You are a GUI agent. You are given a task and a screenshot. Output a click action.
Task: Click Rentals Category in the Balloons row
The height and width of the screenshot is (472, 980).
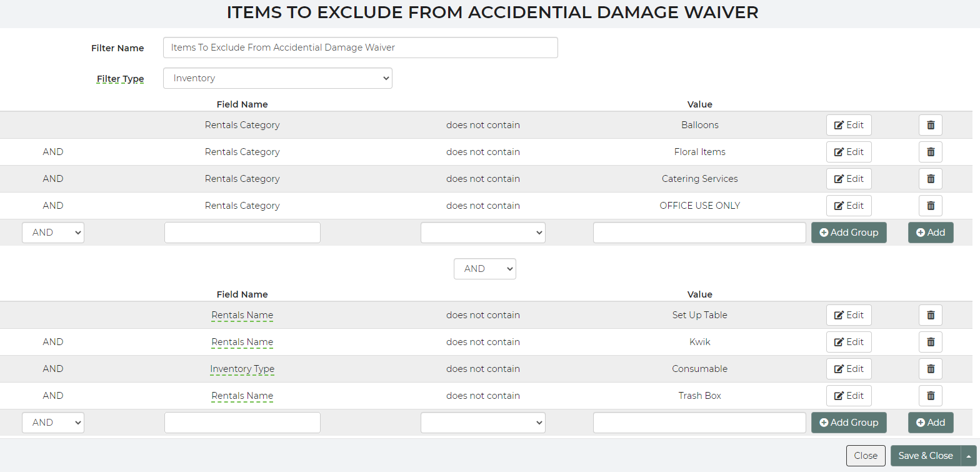pyautogui.click(x=242, y=125)
